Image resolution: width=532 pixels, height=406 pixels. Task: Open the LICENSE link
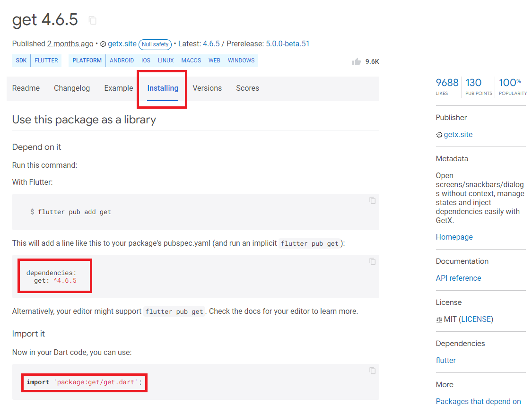pyautogui.click(x=476, y=319)
